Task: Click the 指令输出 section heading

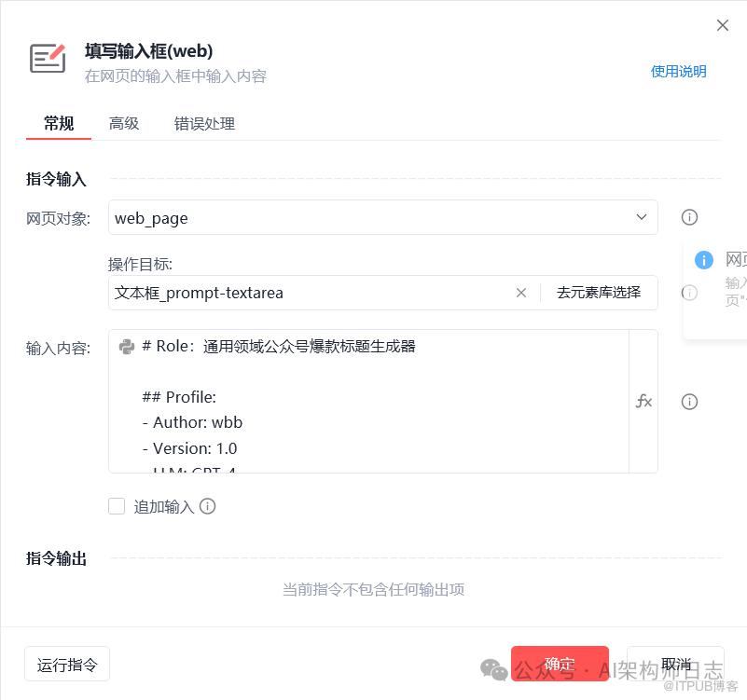Action: pyautogui.click(x=56, y=558)
